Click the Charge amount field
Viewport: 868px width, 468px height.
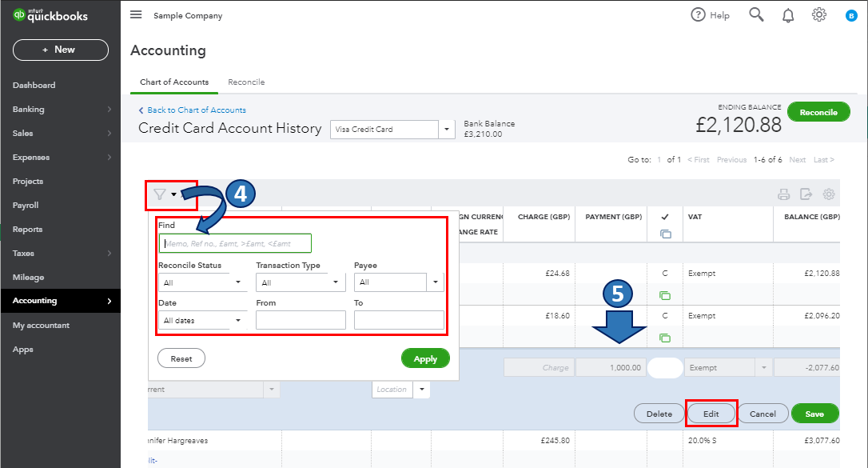click(539, 368)
